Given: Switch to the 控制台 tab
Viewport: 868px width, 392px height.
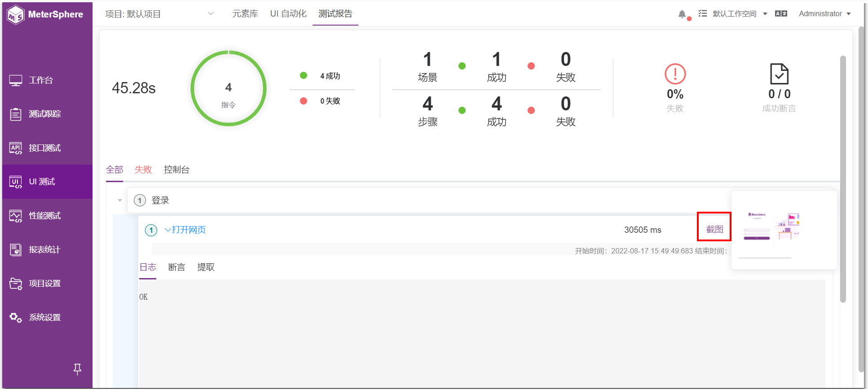Looking at the screenshot, I should [x=176, y=170].
